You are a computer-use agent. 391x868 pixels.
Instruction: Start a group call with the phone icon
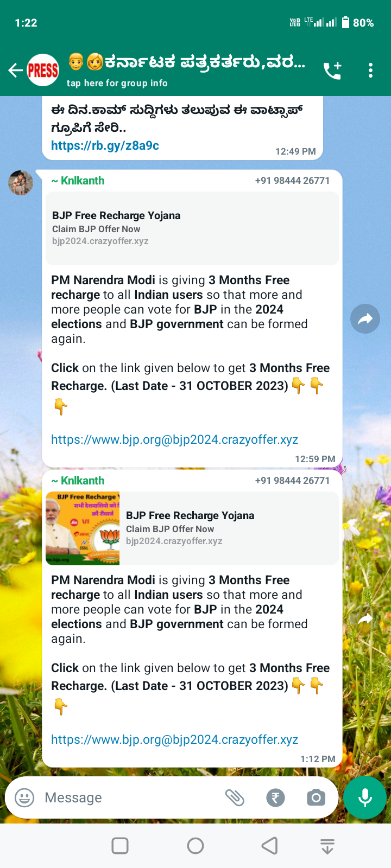(332, 71)
